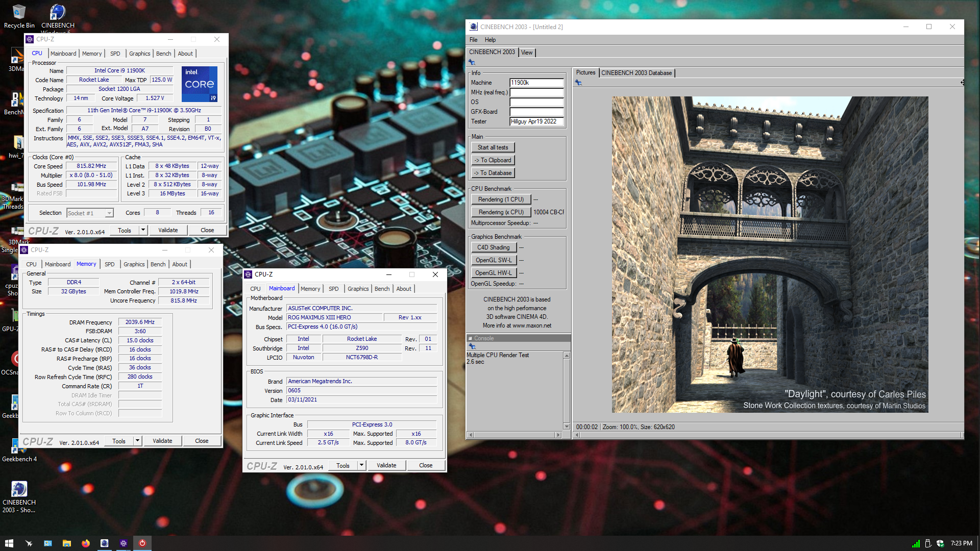Click the blue pin icon below the CINEBENCH 2003 tab
This screenshot has height=551, width=980.
click(472, 62)
